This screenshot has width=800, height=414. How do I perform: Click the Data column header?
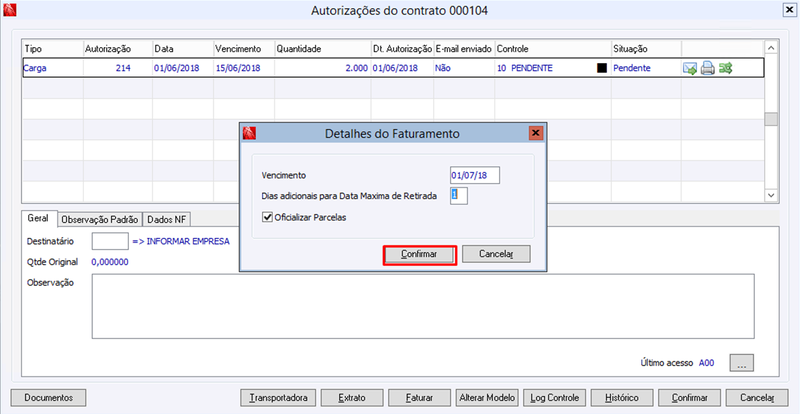coord(183,49)
